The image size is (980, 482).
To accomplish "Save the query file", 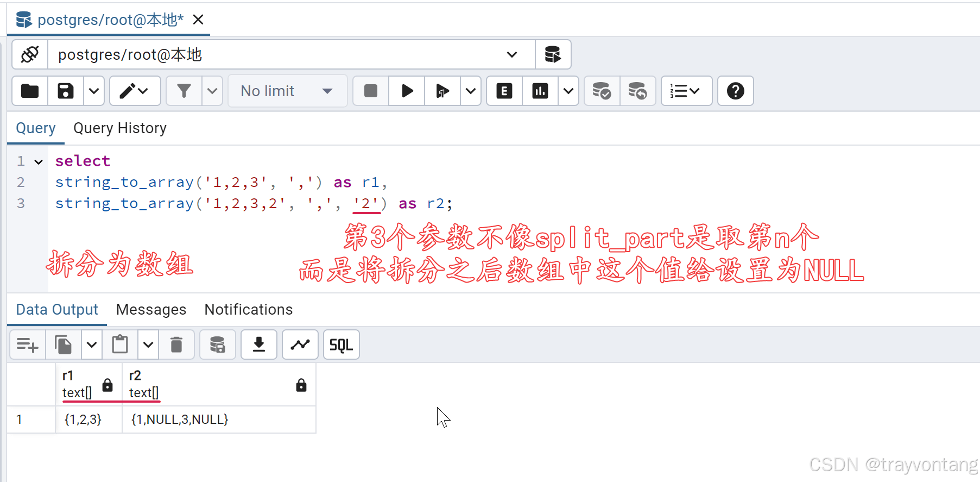I will pos(66,91).
